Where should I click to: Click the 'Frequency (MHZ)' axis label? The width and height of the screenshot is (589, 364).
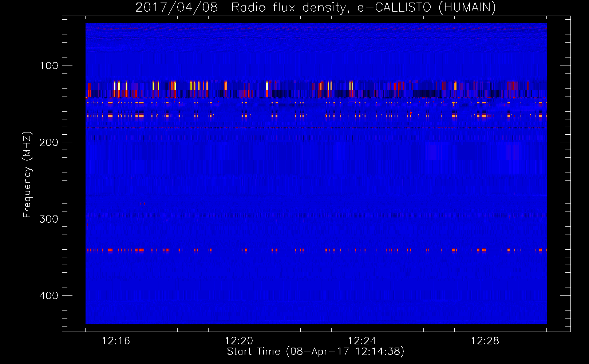pyautogui.click(x=27, y=175)
